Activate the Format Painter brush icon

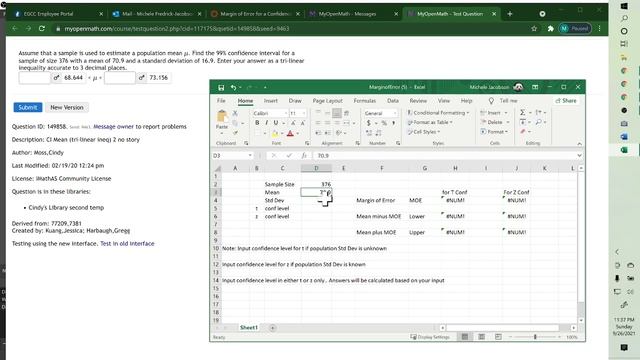click(235, 133)
